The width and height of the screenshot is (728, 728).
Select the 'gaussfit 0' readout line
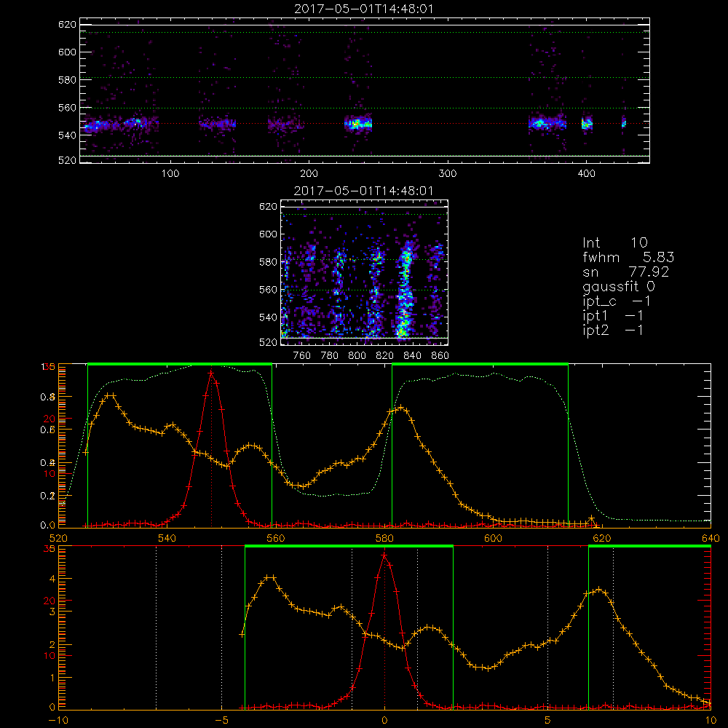pos(619,286)
